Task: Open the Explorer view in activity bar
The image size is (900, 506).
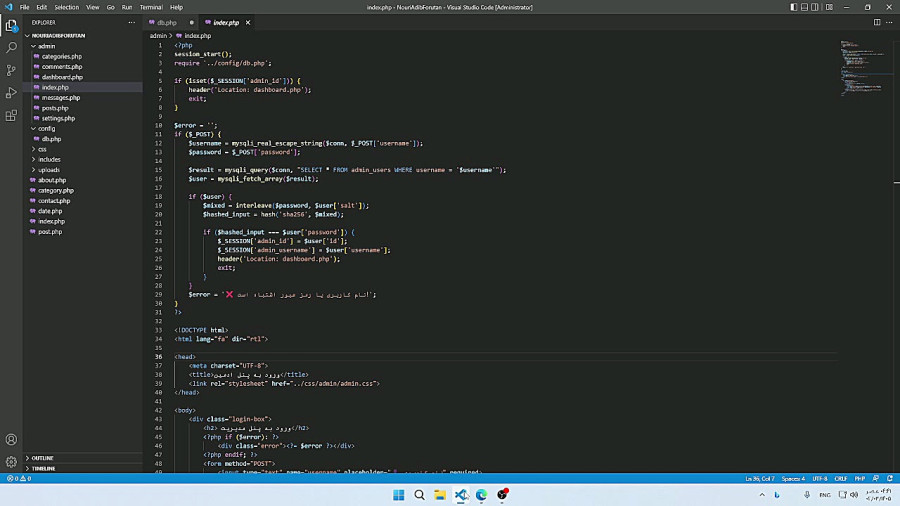Action: coord(11,25)
